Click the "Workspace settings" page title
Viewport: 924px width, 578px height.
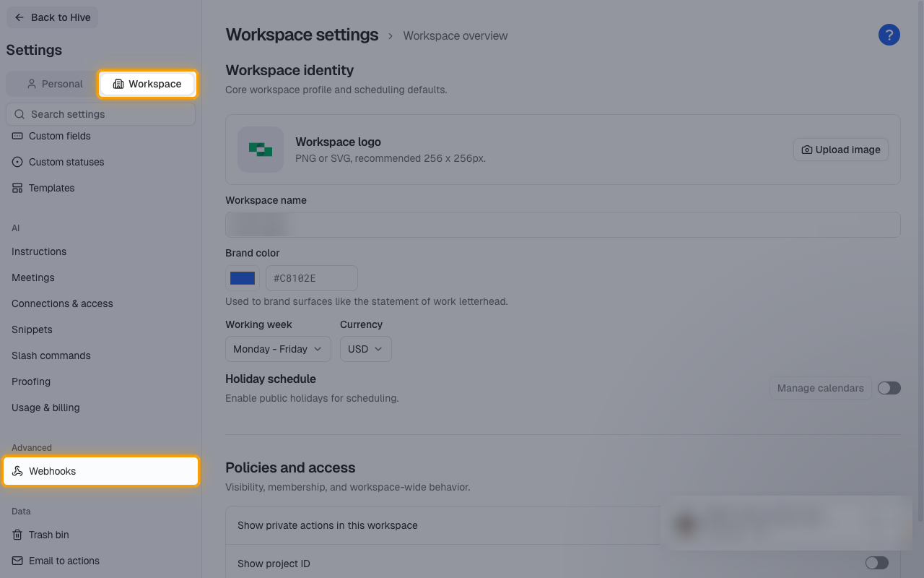point(302,35)
